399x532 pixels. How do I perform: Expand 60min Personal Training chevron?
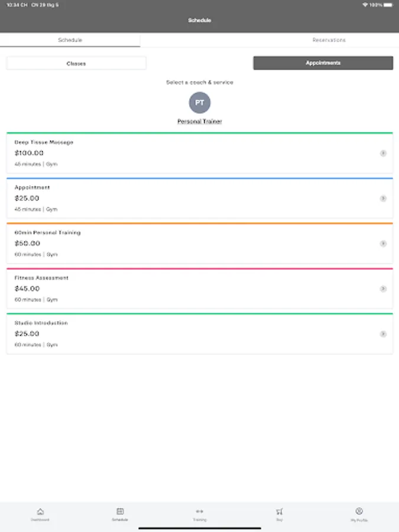[383, 244]
